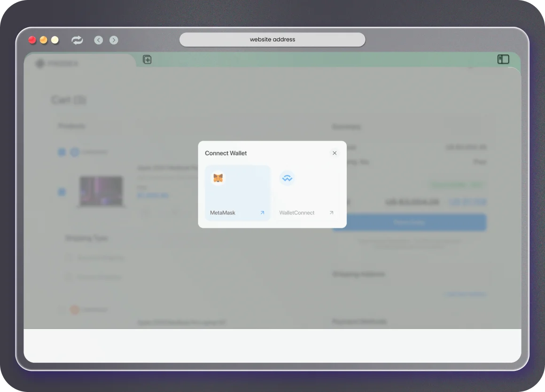Select the first Shipping Type option
This screenshot has width=545, height=392.
69,258
